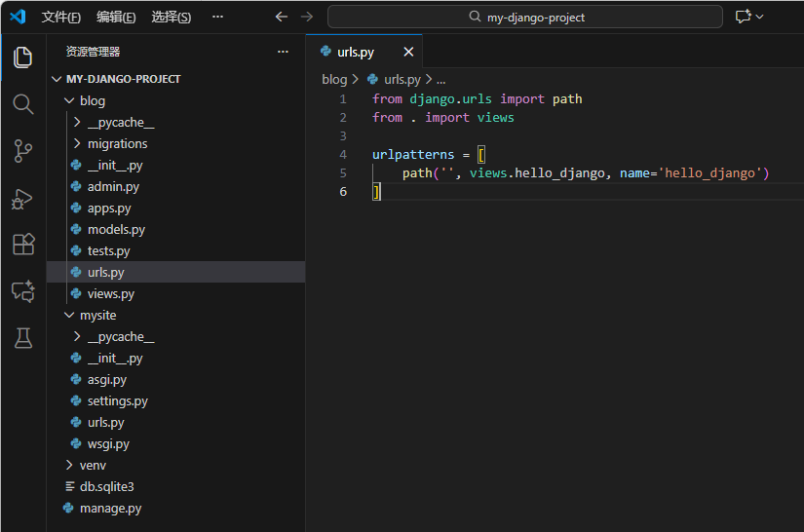Open the Search view in activity bar
Image resolution: width=804 pixels, height=532 pixels.
click(22, 104)
